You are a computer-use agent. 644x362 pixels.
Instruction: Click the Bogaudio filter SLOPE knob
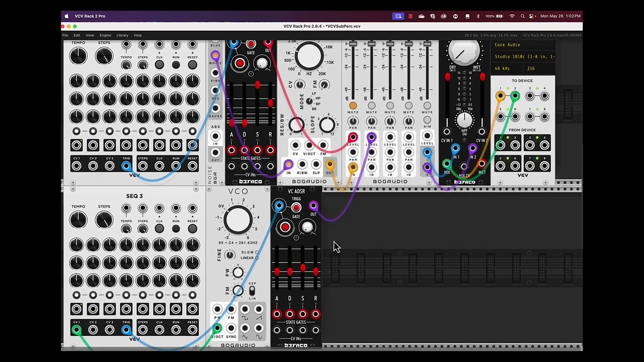coord(327,125)
